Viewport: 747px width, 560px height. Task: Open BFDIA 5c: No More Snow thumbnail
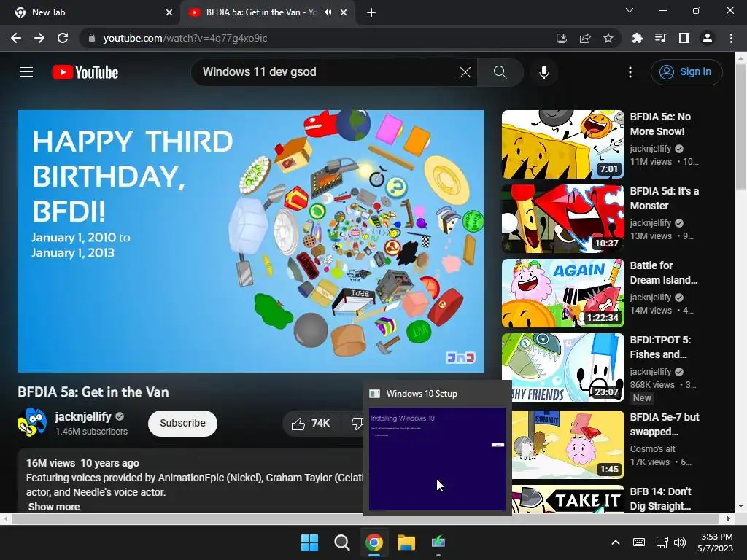pyautogui.click(x=562, y=144)
